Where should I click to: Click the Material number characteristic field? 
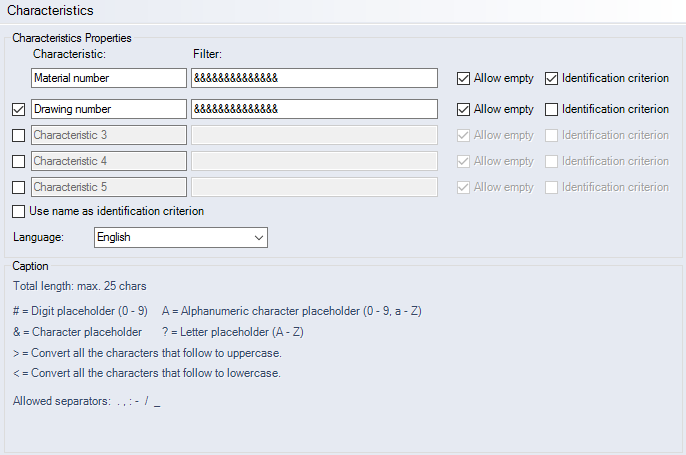[x=108, y=78]
